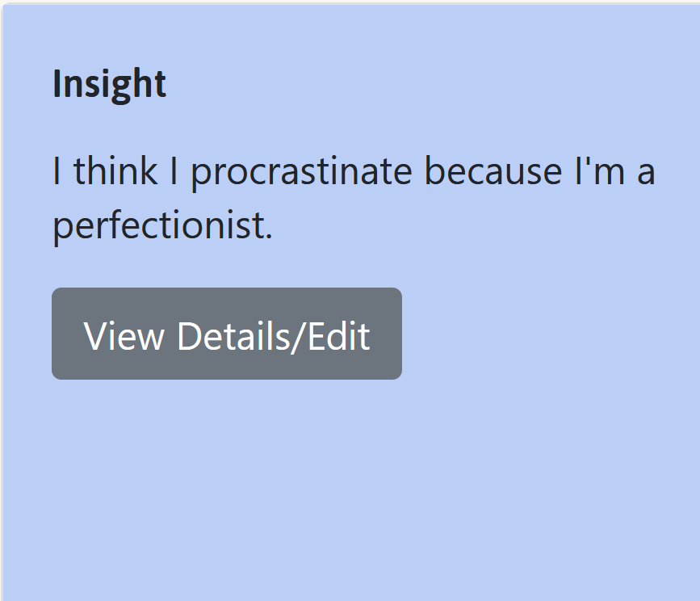Click the word "perfectionist." in the insight text
The width and height of the screenshot is (700, 601).
pos(163,226)
